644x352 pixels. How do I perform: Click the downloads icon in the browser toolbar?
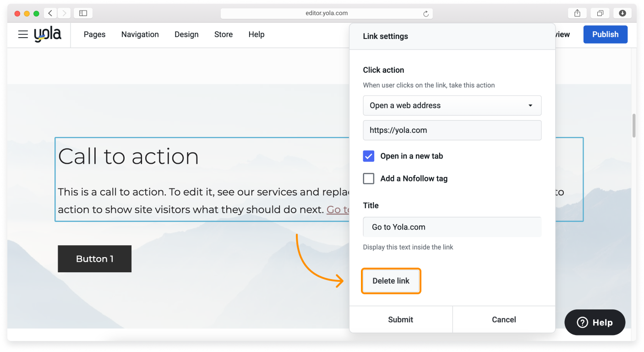pos(622,13)
